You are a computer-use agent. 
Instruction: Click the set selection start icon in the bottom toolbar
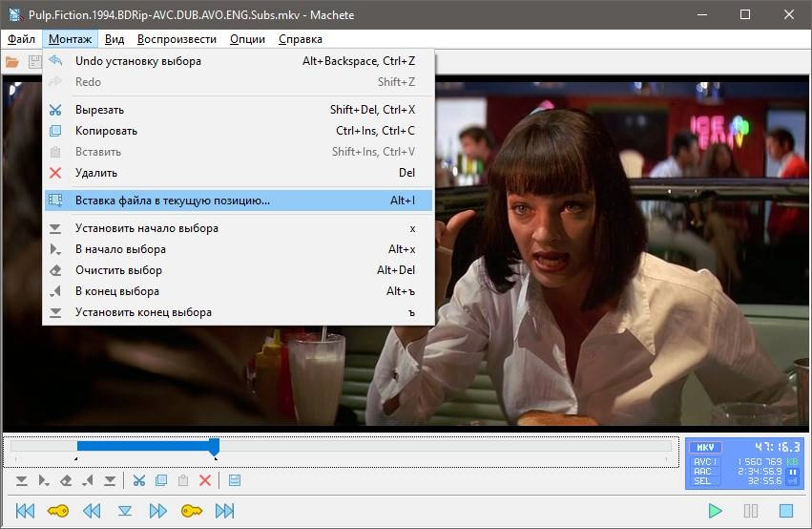pyautogui.click(x=21, y=481)
